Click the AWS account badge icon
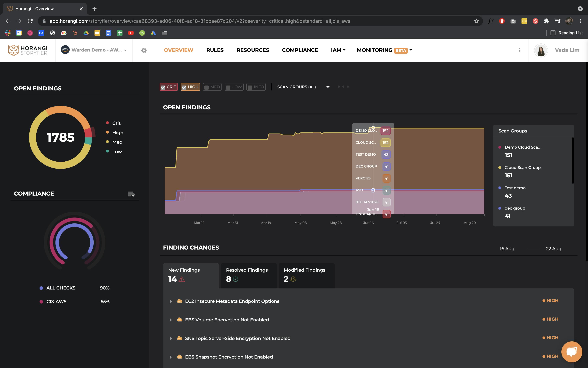The image size is (588, 368). pyautogui.click(x=65, y=50)
